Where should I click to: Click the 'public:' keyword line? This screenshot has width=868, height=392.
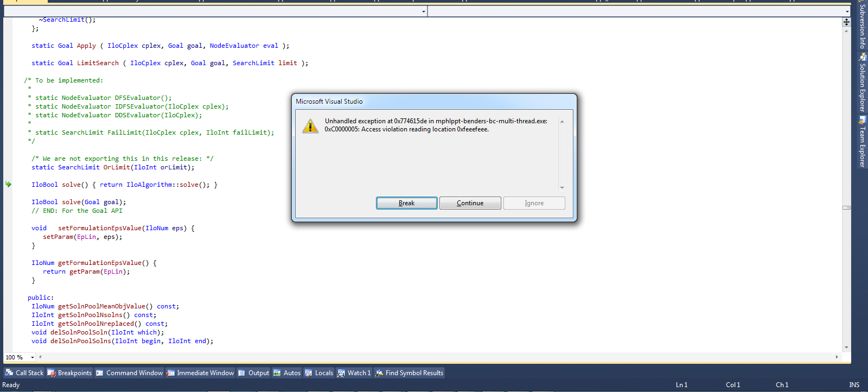pyautogui.click(x=41, y=298)
